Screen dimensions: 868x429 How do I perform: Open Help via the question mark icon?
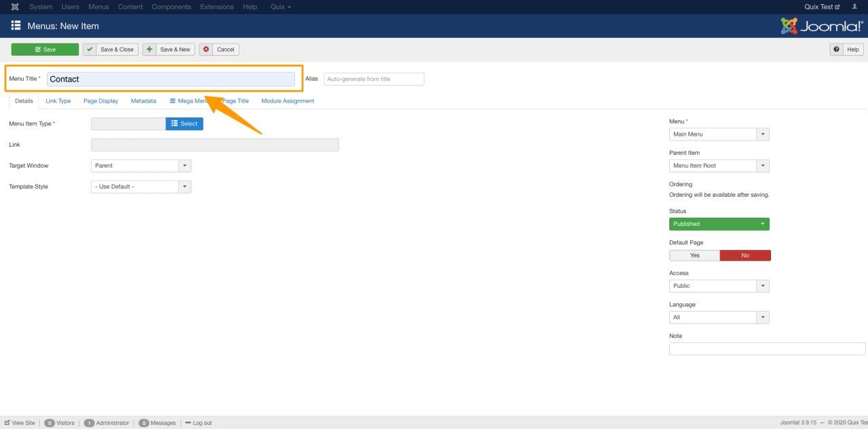[837, 50]
